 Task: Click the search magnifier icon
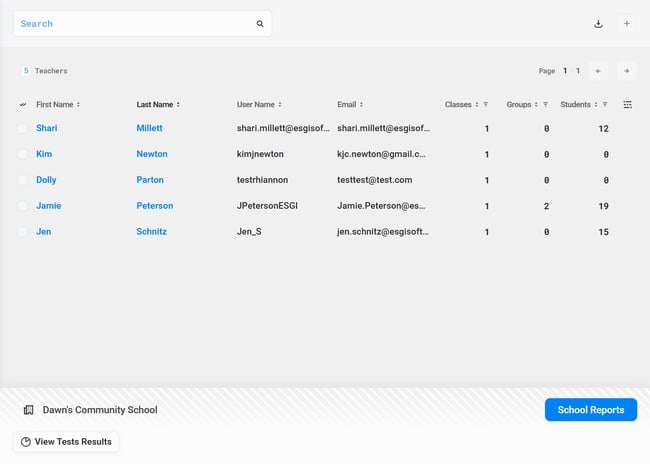pos(260,24)
